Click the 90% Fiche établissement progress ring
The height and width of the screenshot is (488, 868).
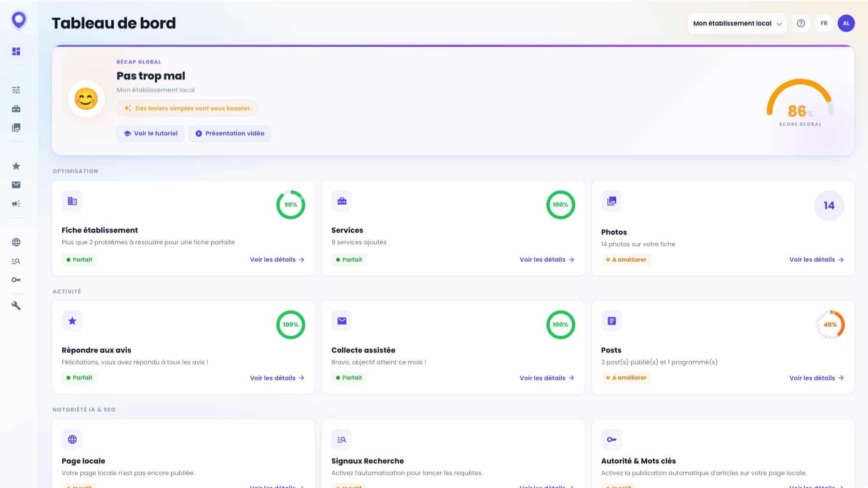tap(291, 205)
